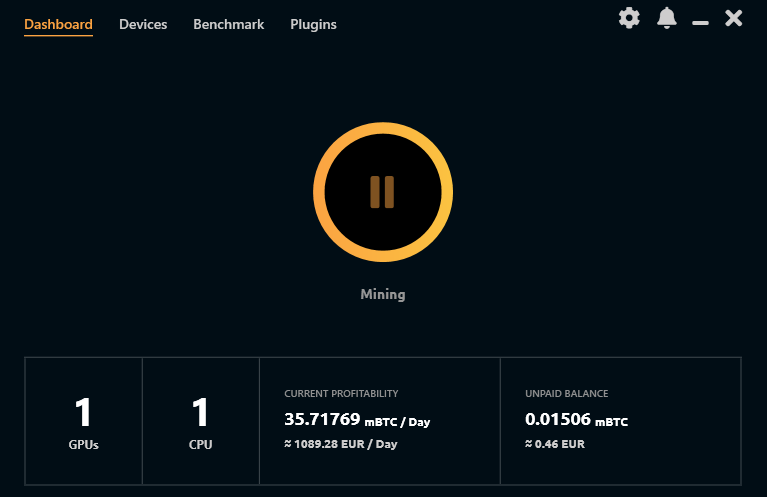Open the Plugins tab
Image resolution: width=767 pixels, height=497 pixels.
(x=313, y=24)
